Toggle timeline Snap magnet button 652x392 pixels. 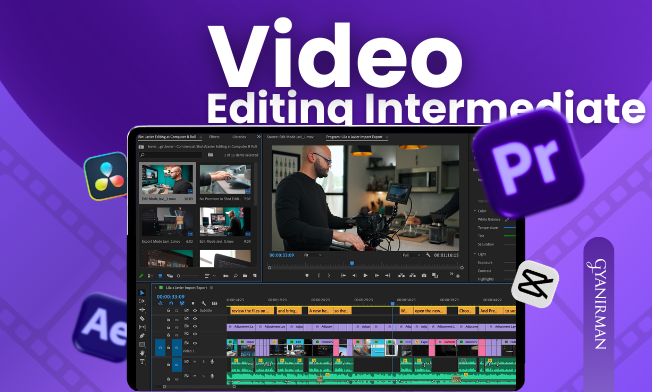click(171, 303)
